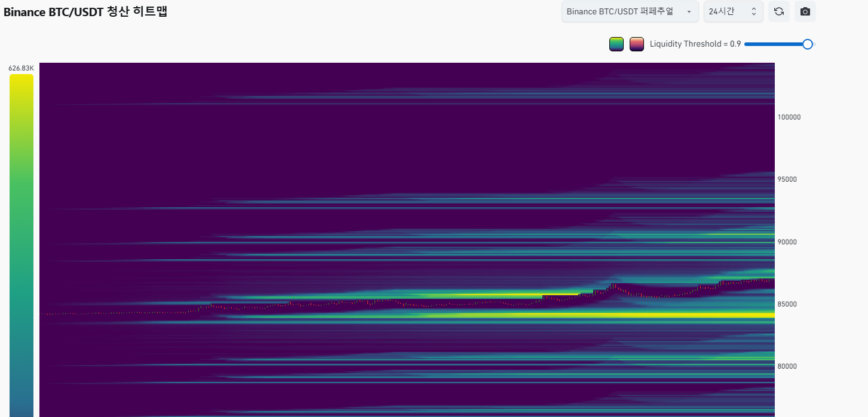The width and height of the screenshot is (868, 417).
Task: Click the Liquidity Threshold = 0.9 label
Action: 695,44
